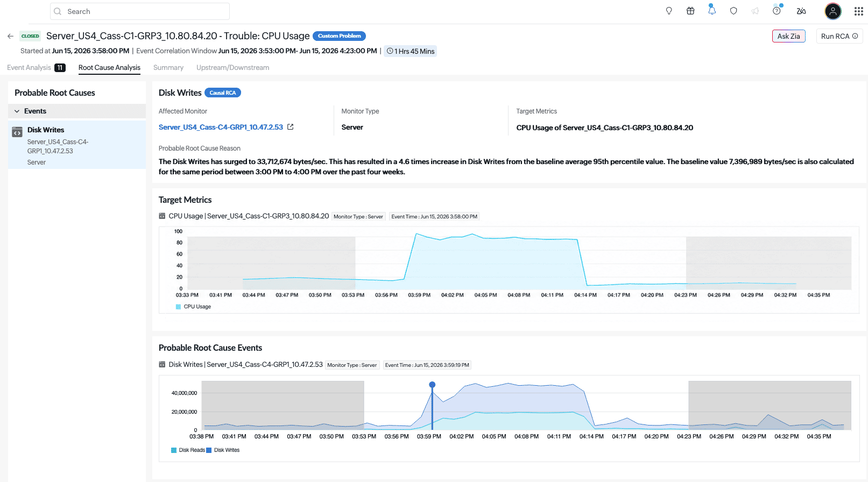Click the target metric 'CPU Usage of Server_US4_Cass-C1-GRP3_10.80.84.20'
868x482 pixels.
(x=605, y=127)
